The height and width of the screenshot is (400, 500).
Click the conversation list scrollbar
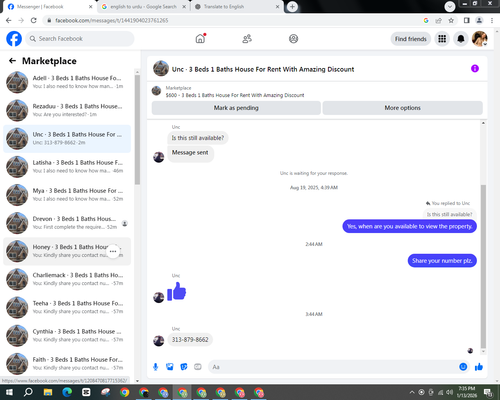137,130
